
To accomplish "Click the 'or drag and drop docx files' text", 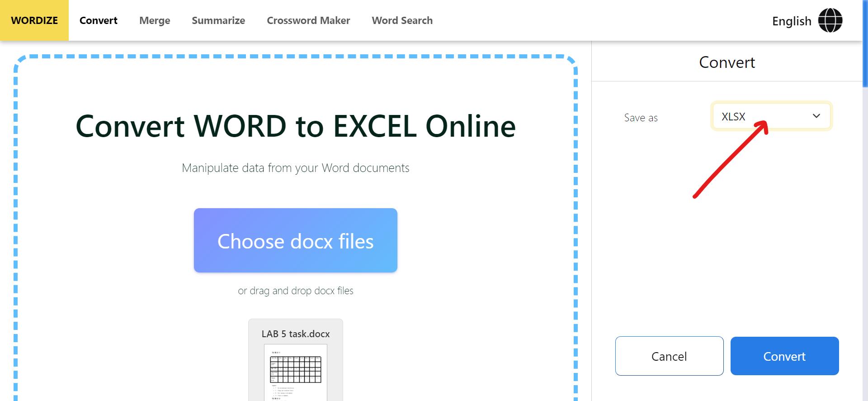I will pyautogui.click(x=296, y=291).
